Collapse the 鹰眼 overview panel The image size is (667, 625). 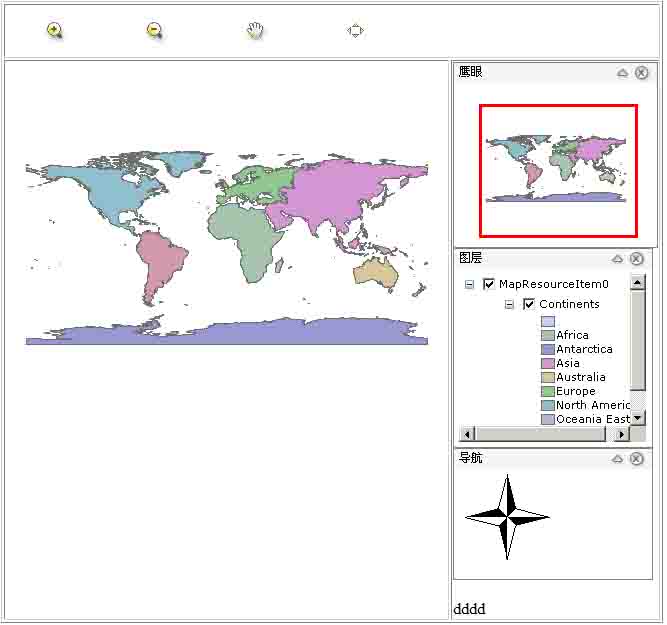tap(623, 73)
